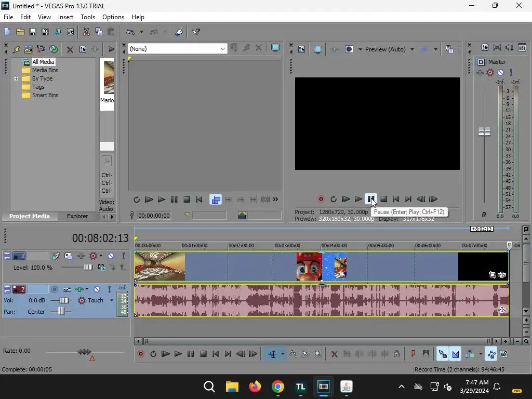
Task: Expand the By Type folder tree
Action: (16, 79)
